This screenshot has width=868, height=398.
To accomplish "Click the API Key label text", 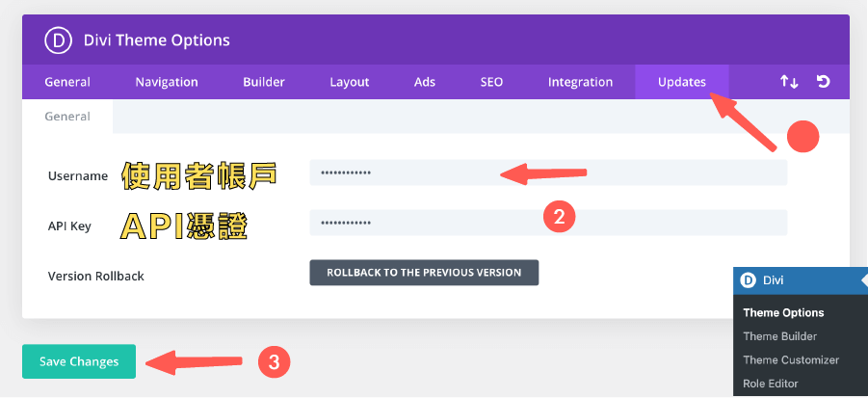I will (69, 226).
